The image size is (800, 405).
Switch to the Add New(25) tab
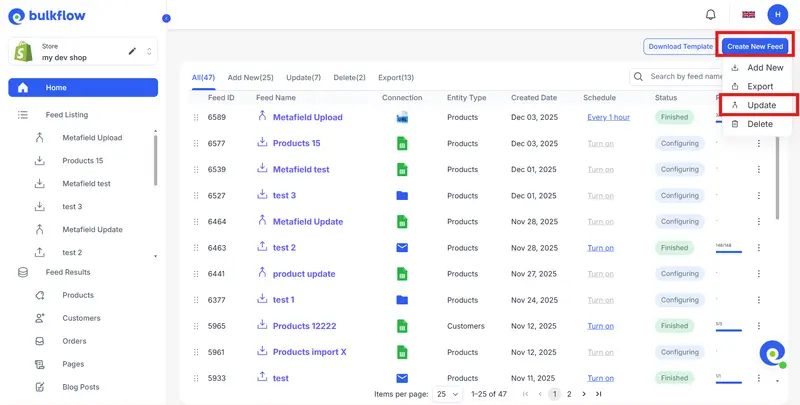[x=251, y=78]
